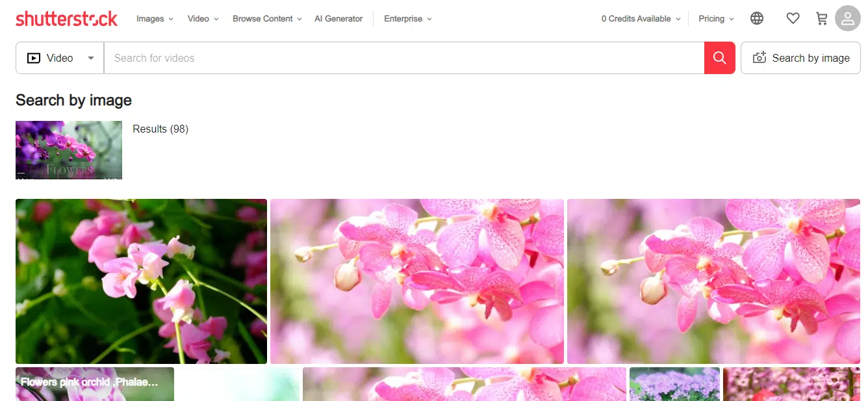The height and width of the screenshot is (401, 868).
Task: Open the Enterprise menu
Action: 407,19
